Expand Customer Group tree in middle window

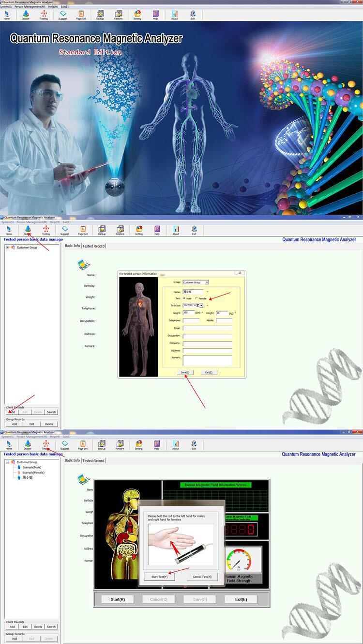coord(7,248)
